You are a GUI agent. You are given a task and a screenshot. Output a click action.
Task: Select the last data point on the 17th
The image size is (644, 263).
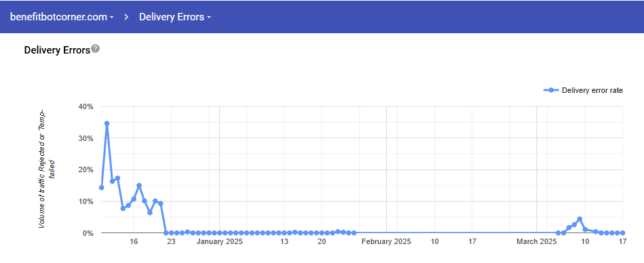coord(623,232)
